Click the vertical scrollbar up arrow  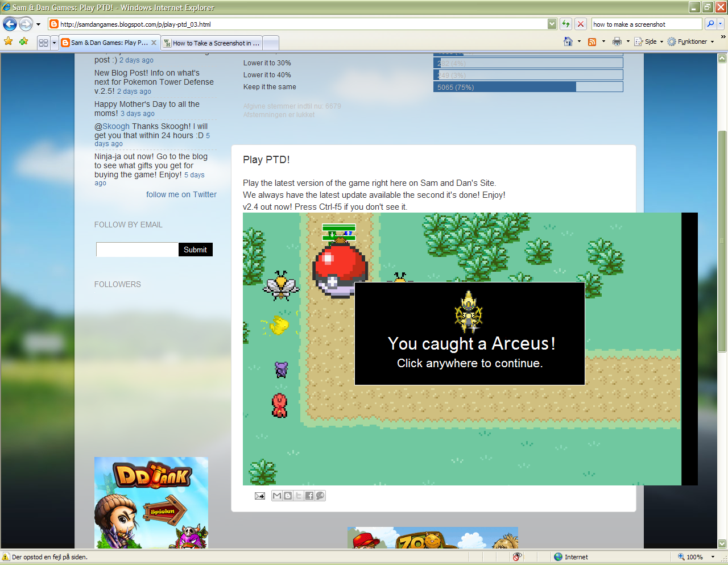click(x=722, y=58)
